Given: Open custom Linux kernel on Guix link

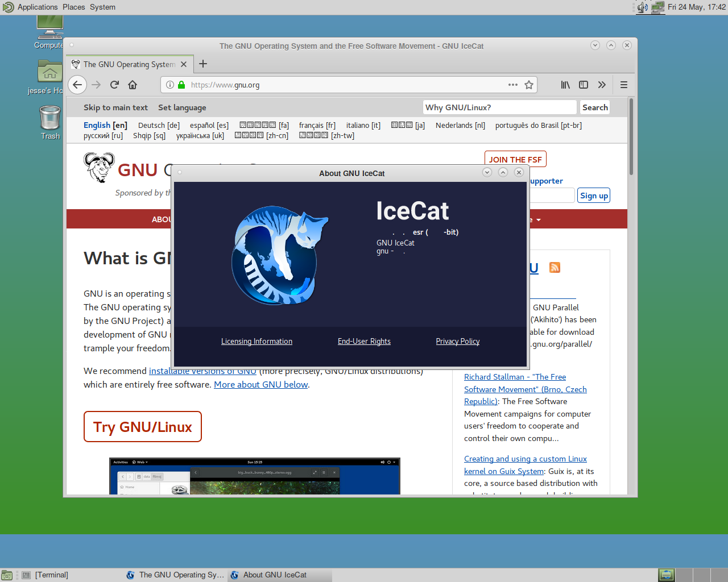Looking at the screenshot, I should (526, 465).
